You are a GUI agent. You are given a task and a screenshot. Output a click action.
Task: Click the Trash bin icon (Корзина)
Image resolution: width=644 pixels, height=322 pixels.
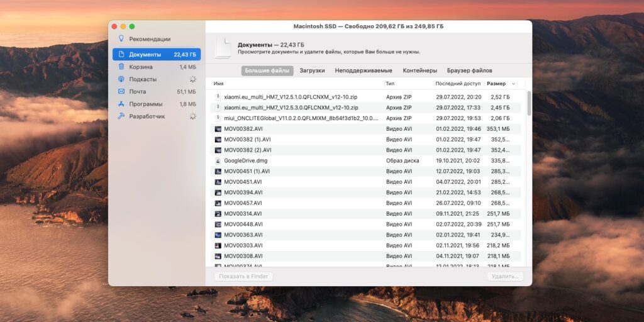(x=121, y=67)
